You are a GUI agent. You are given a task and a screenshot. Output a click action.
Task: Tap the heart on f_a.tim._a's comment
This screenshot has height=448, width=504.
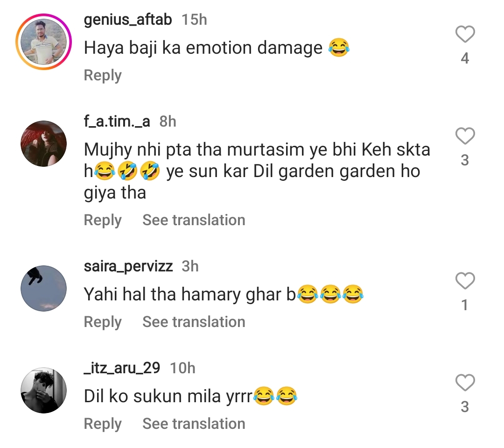465,137
